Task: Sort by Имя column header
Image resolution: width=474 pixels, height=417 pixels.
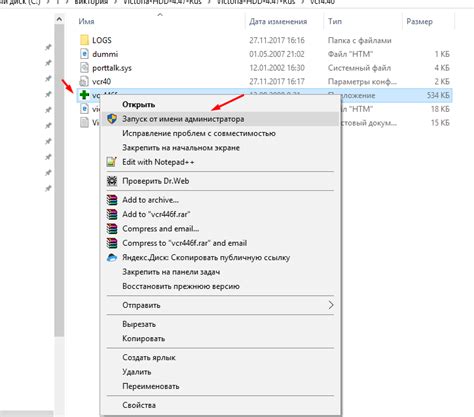Action: click(86, 21)
